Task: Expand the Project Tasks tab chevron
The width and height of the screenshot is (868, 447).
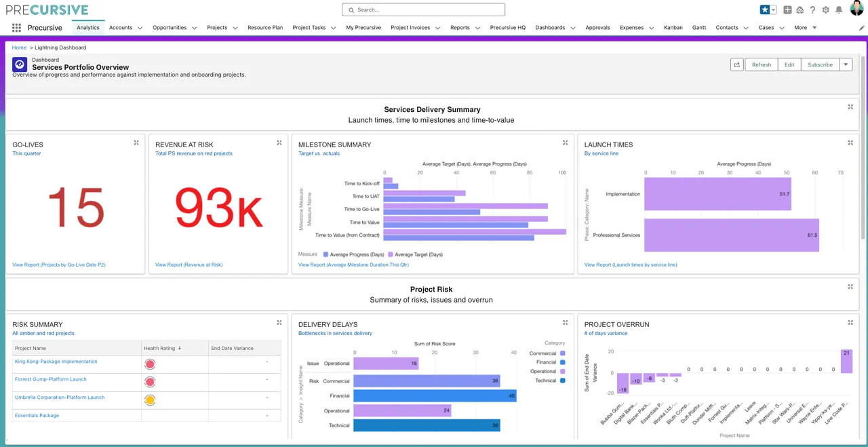Action: 334,28
